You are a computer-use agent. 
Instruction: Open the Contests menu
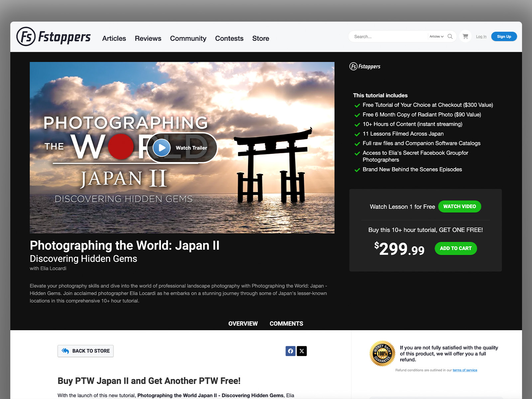point(229,39)
